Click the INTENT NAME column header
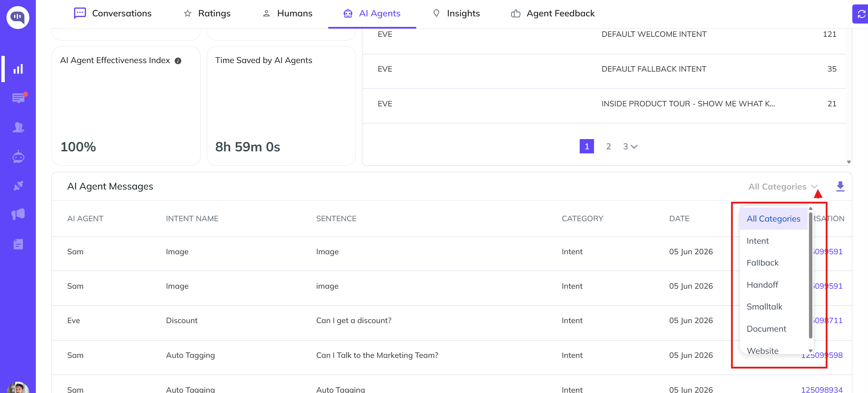 tap(192, 218)
